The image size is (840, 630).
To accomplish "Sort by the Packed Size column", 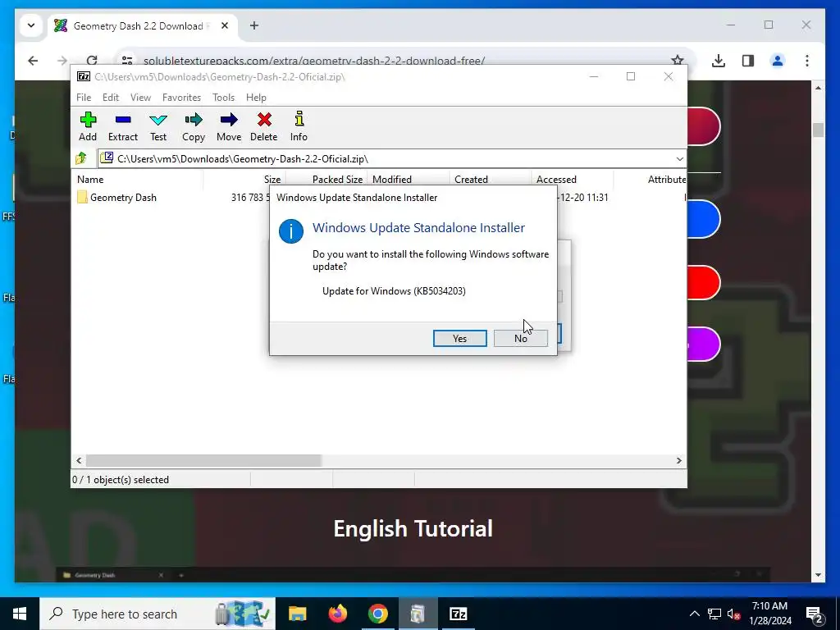I will click(326, 180).
